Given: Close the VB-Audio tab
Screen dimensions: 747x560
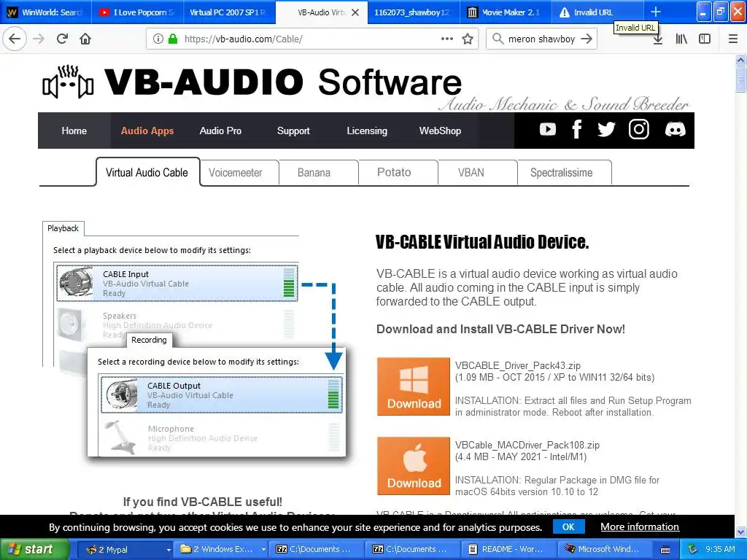Looking at the screenshot, I should point(355,12).
